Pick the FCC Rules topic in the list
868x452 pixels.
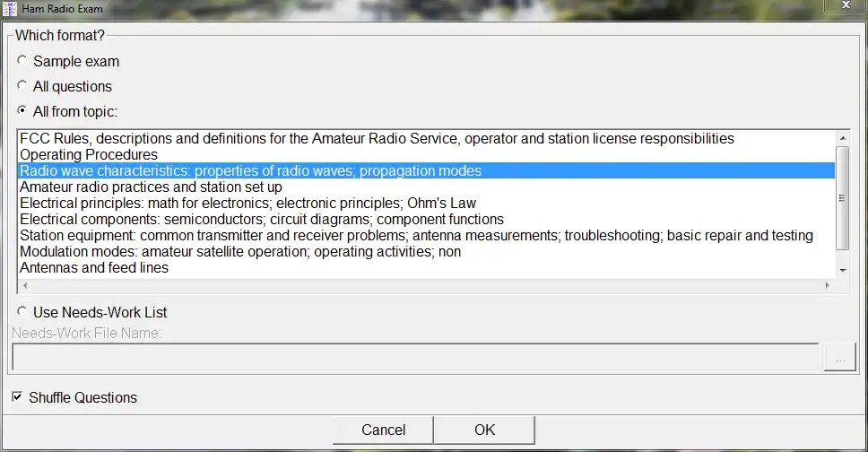tap(427, 138)
